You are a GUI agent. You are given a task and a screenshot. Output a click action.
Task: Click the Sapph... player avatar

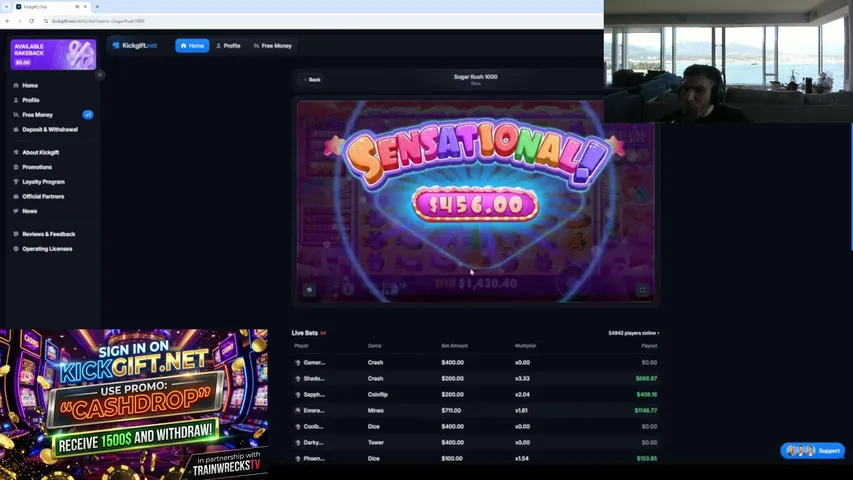298,395
